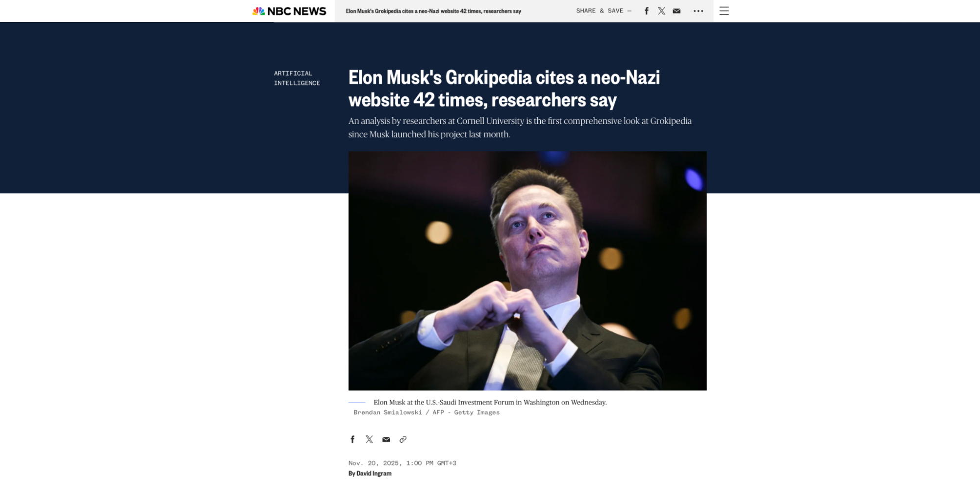Click the U.S.-Saudi Investment Forum photo caption
The height and width of the screenshot is (484, 980).
(x=490, y=402)
